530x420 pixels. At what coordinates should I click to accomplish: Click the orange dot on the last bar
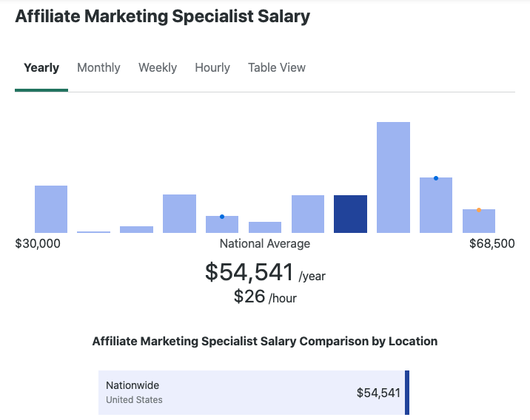[479, 210]
